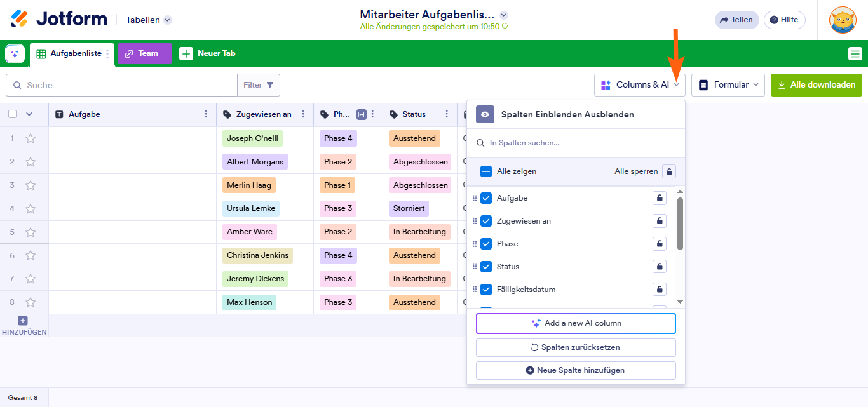Screen dimensions: 868x407
Task: Click the Alle downloaden button
Action: pyautogui.click(x=816, y=85)
